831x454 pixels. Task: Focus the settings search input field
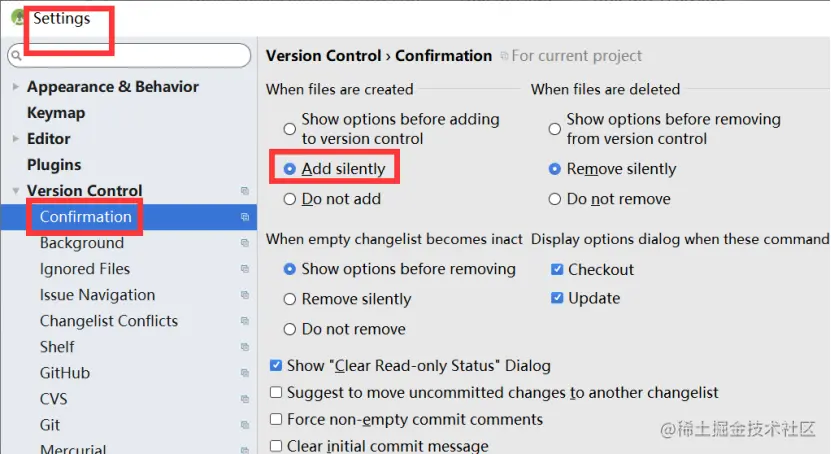click(135, 55)
